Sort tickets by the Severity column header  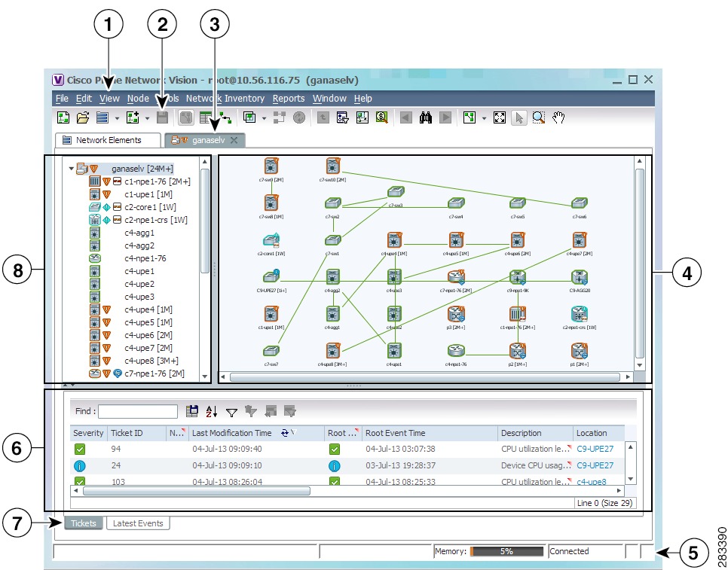pyautogui.click(x=88, y=433)
